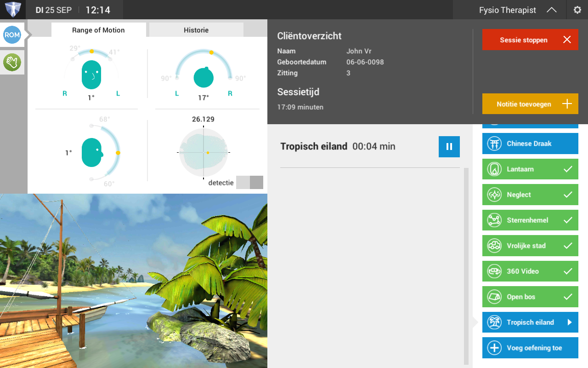588x368 pixels.
Task: Toggle the Vrolijke stad completed checkmark
Action: [568, 246]
